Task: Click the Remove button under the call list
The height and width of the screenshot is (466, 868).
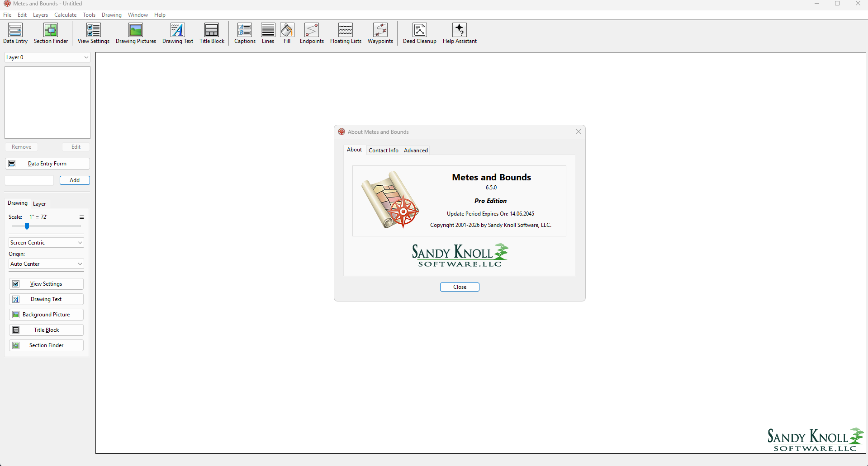Action: [x=22, y=147]
